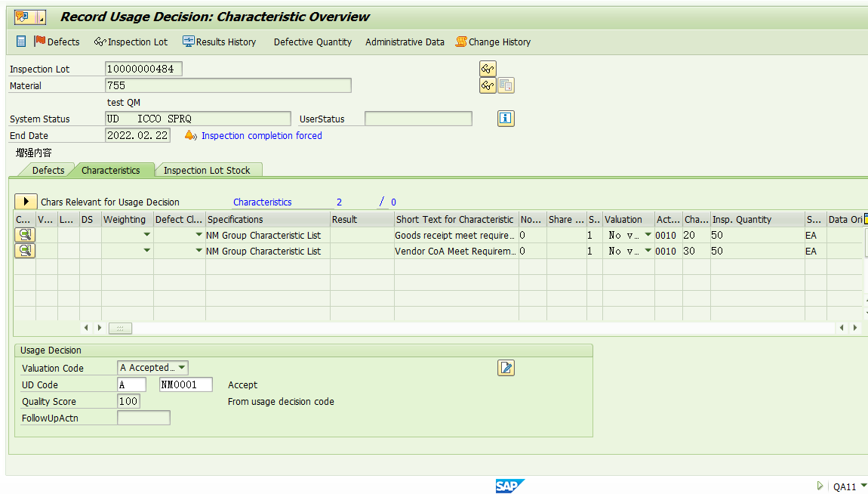Click the Insp. Quantity column header
This screenshot has height=494, width=868.
(x=757, y=219)
